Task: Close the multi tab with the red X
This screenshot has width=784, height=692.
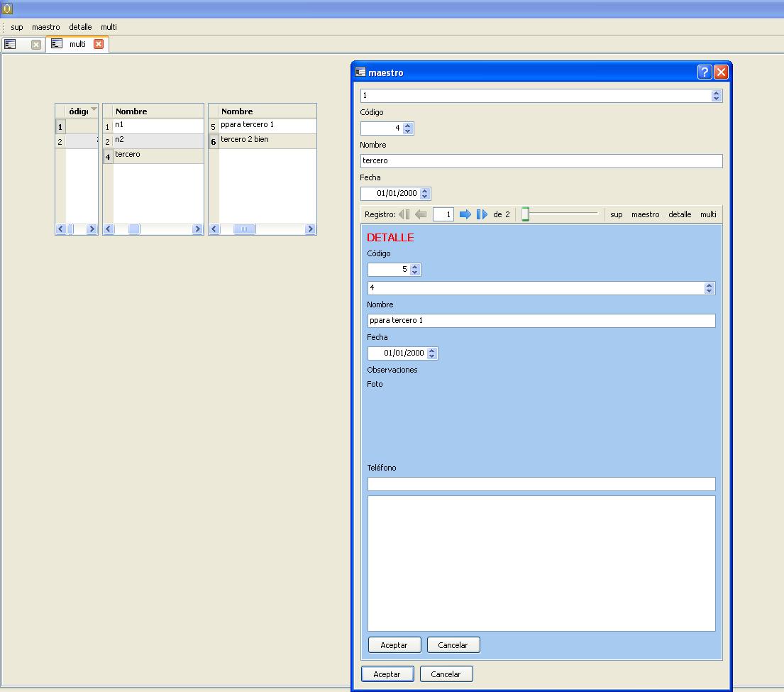Action: [99, 44]
